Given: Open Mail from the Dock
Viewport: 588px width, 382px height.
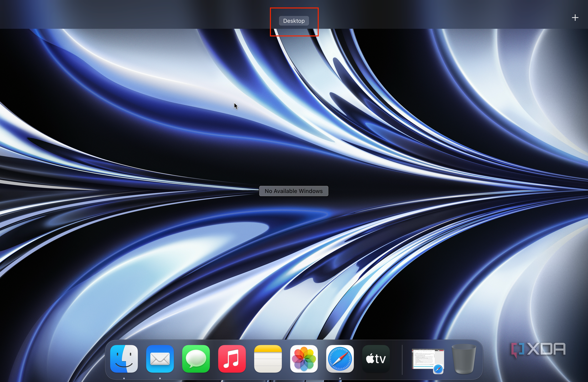Looking at the screenshot, I should coord(160,359).
